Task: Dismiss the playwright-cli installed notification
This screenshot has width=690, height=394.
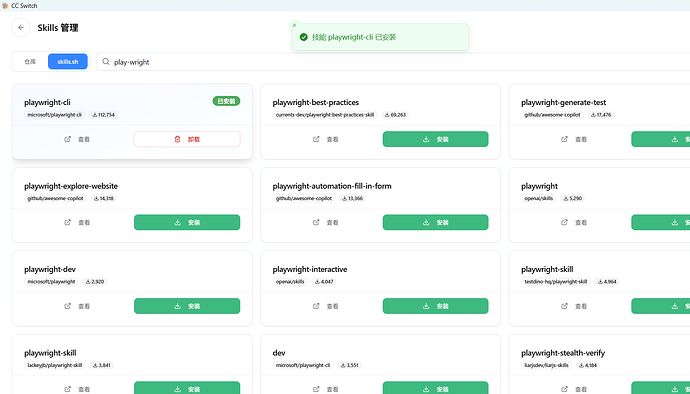Action: [294, 25]
